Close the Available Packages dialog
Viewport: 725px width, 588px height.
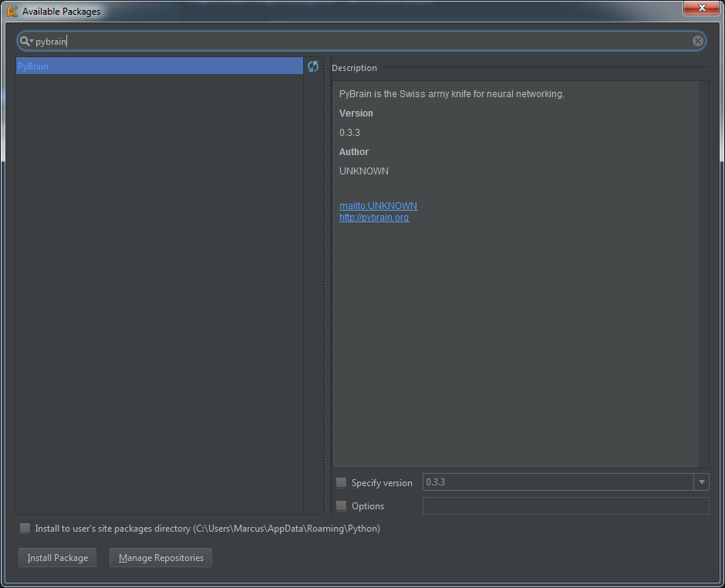tap(702, 8)
